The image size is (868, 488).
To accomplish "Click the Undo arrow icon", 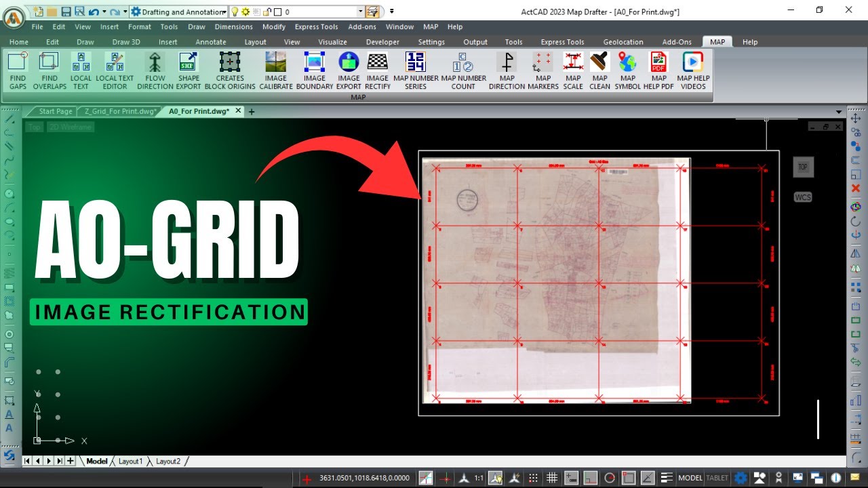I will coord(93,12).
